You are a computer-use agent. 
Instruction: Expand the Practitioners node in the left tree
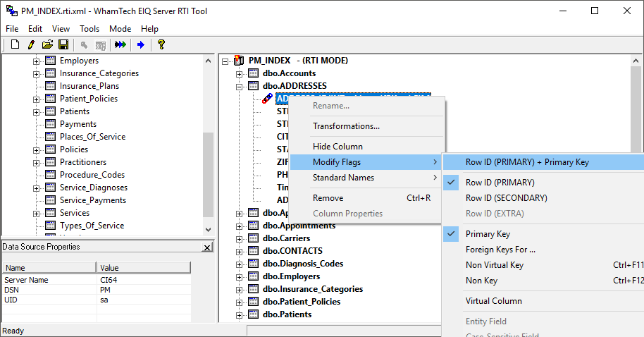36,163
